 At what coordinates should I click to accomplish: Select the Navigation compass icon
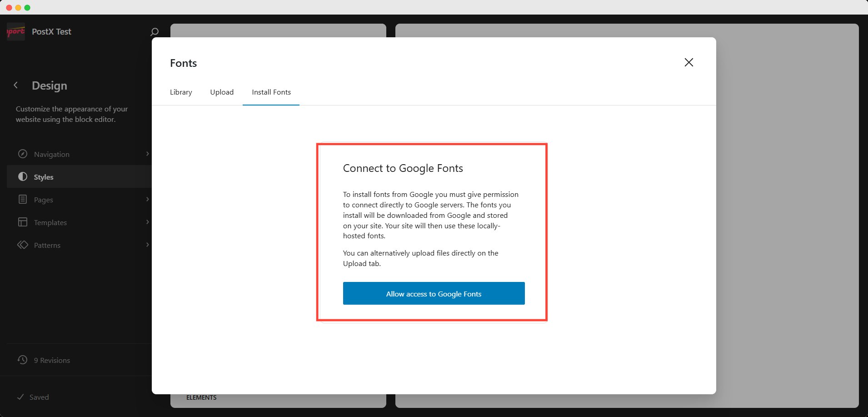[x=23, y=154]
